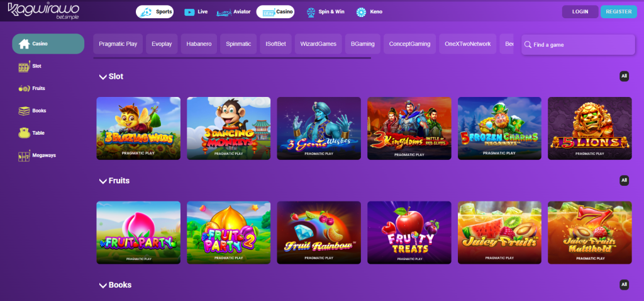
Task: Filter by Spinmatic provider
Action: point(238,44)
